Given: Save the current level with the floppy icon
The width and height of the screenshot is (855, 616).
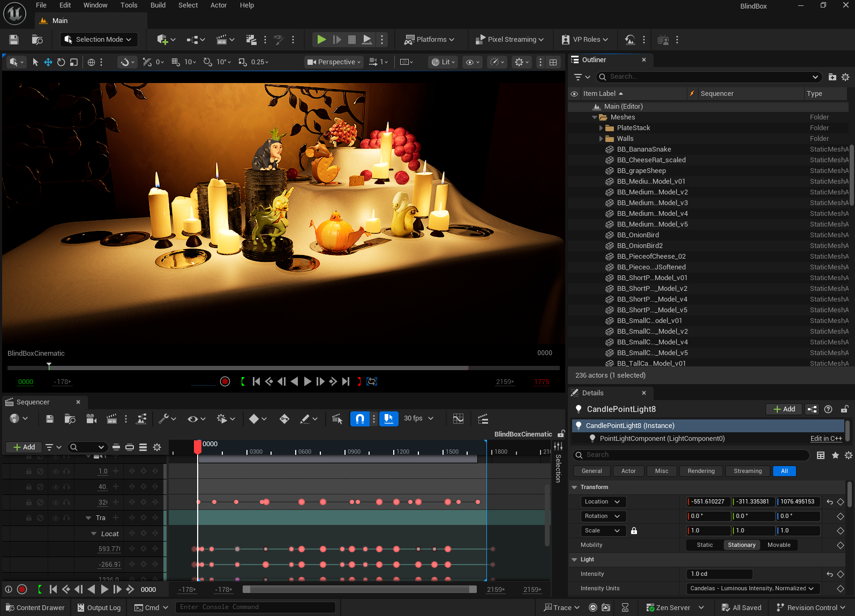Looking at the screenshot, I should tap(14, 40).
